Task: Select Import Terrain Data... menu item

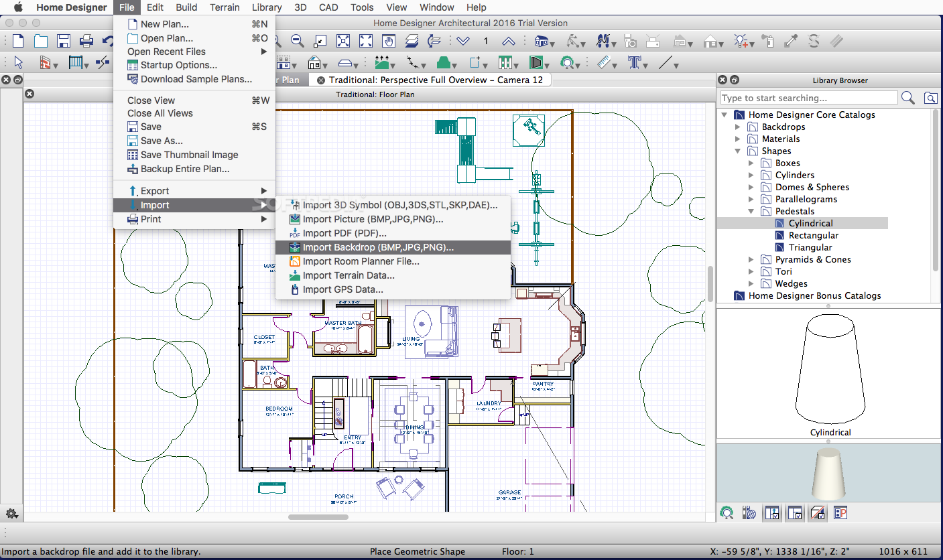Action: pos(393,275)
